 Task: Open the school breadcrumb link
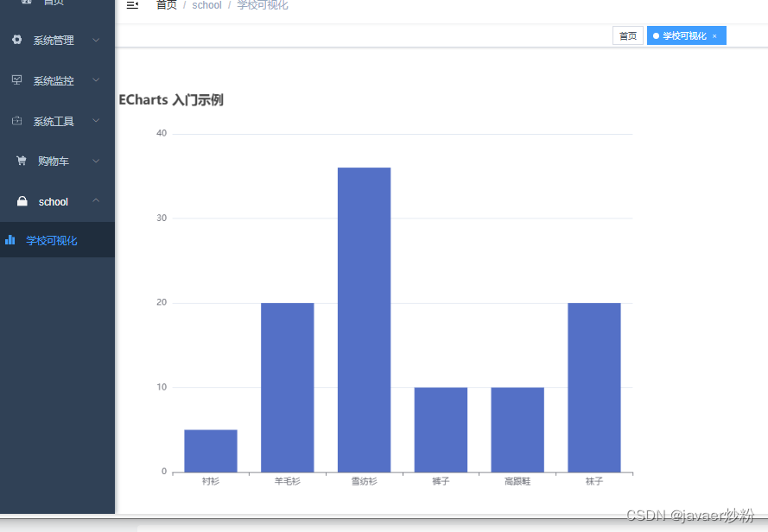(x=206, y=5)
